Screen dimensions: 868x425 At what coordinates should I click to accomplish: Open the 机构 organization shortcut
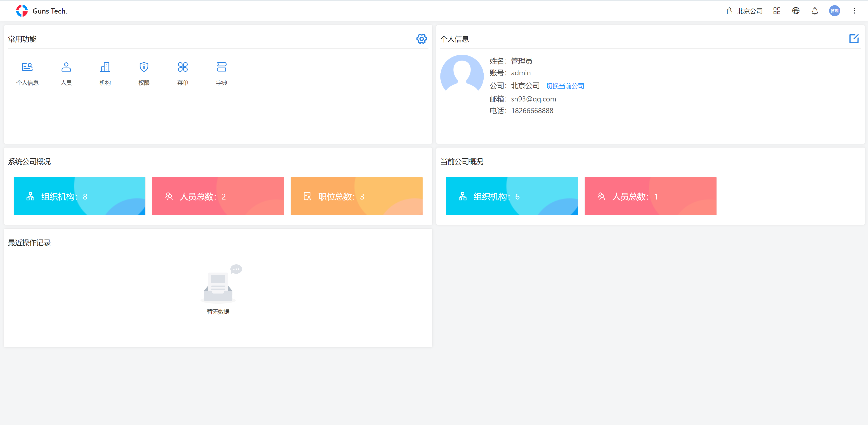click(105, 67)
